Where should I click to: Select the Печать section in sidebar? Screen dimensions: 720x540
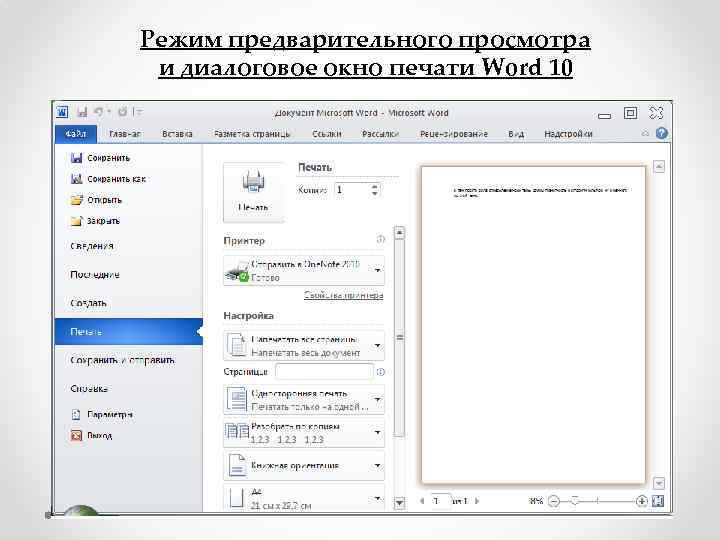tap(129, 332)
